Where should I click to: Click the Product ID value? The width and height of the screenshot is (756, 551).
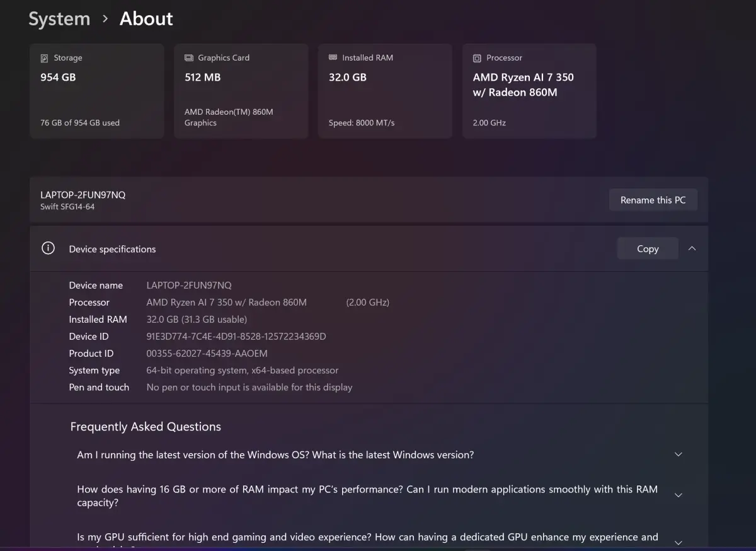tap(207, 354)
